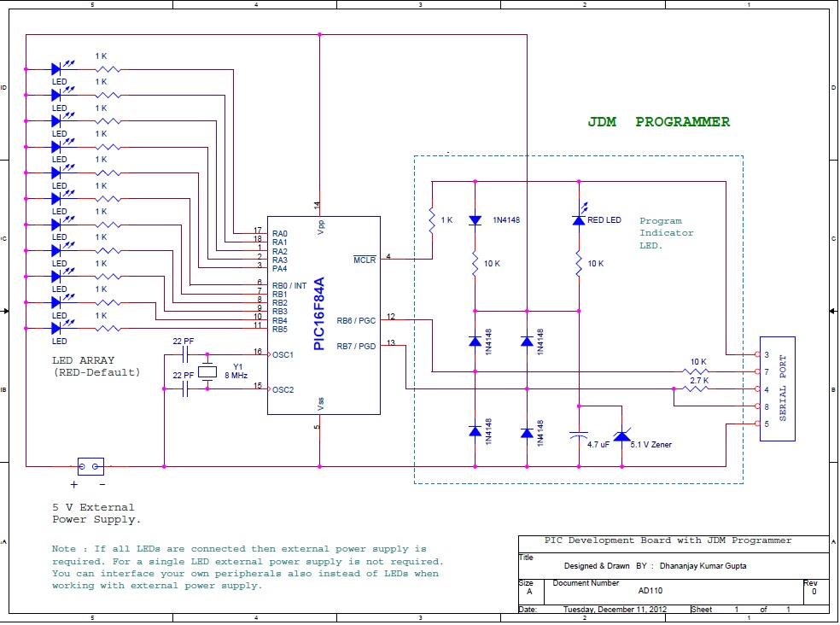Select the Program Indicator LED annotation
The image size is (840, 625).
[x=666, y=233]
